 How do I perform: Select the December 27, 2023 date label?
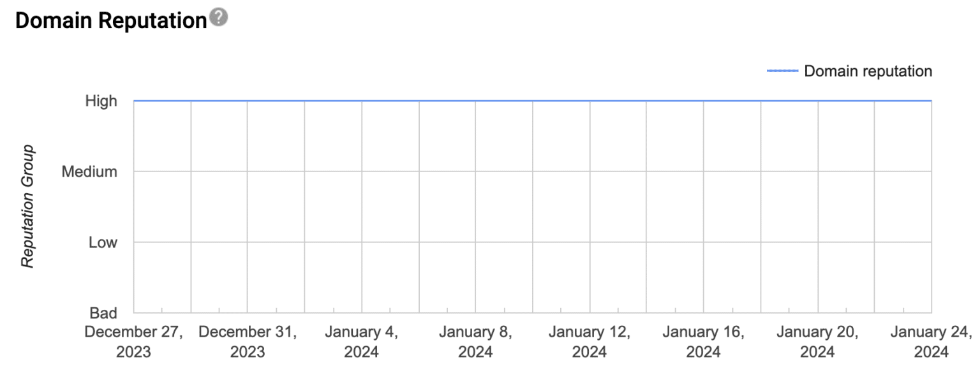tap(133, 342)
